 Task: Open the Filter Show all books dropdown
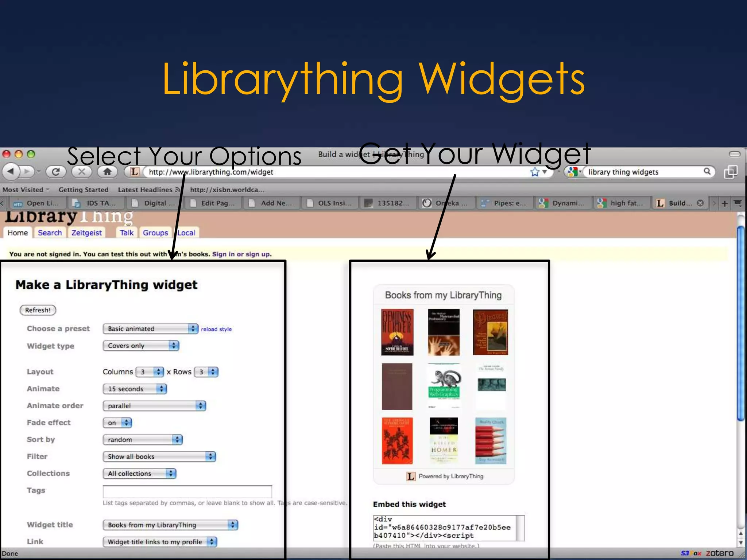tap(159, 456)
